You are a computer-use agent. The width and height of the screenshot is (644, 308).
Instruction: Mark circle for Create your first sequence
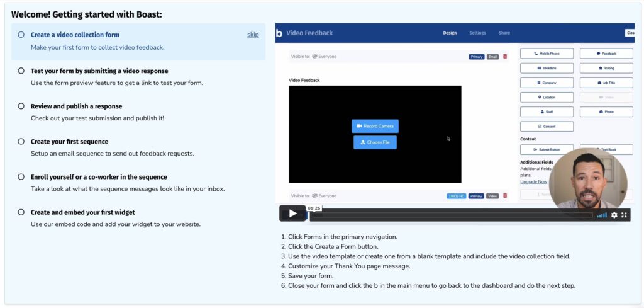point(21,142)
